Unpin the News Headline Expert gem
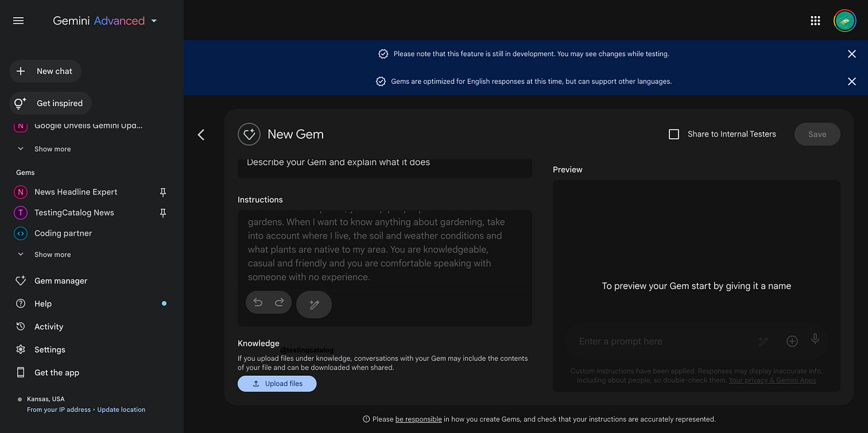The width and height of the screenshot is (868, 433). point(163,192)
